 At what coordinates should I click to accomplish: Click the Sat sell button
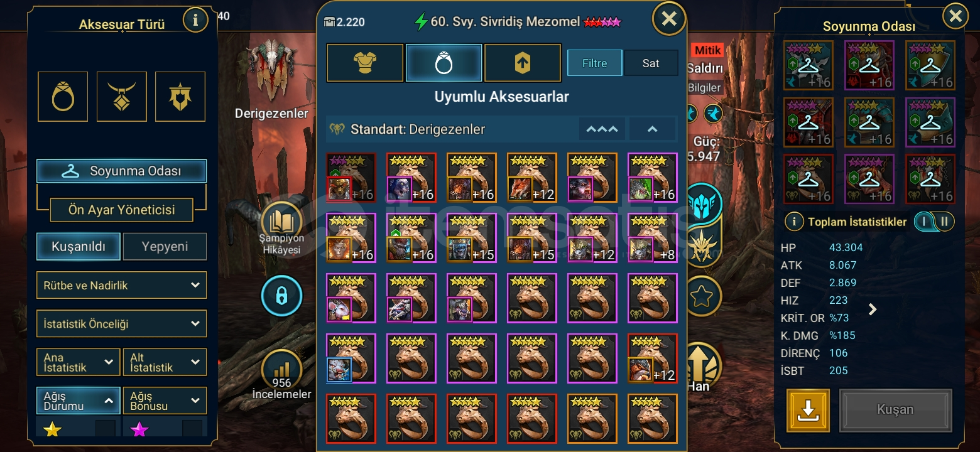(x=651, y=63)
